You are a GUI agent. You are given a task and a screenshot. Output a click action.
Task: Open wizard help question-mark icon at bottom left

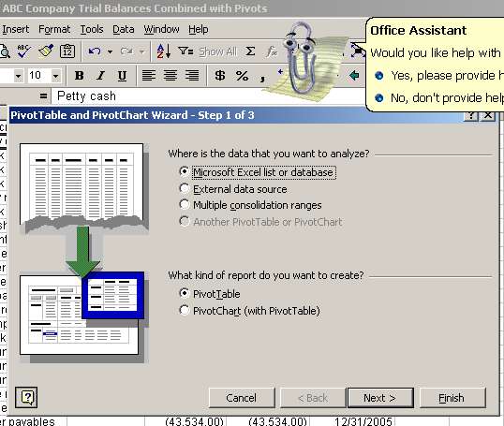tap(26, 398)
